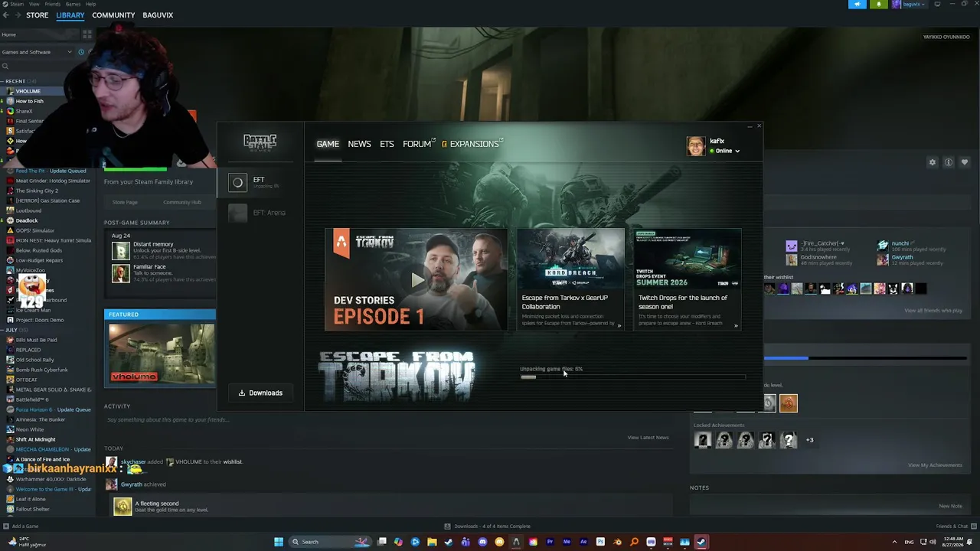The width and height of the screenshot is (980, 551).
Task: Click View My Achievements link
Action: [x=935, y=465]
